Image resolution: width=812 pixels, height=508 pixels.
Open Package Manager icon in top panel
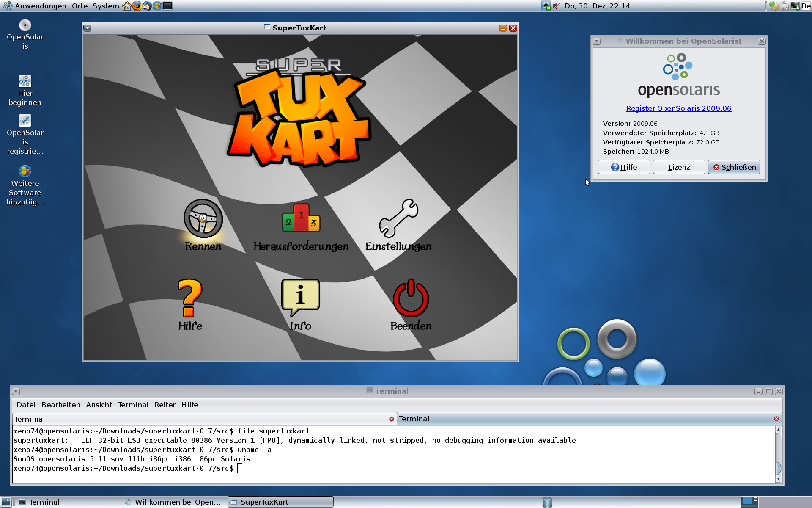pyautogui.click(x=157, y=6)
